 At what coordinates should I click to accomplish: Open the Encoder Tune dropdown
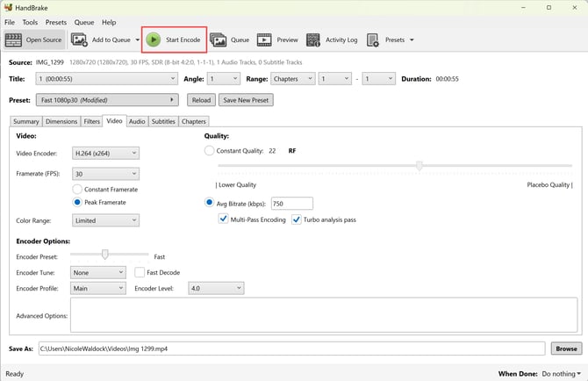coord(98,273)
